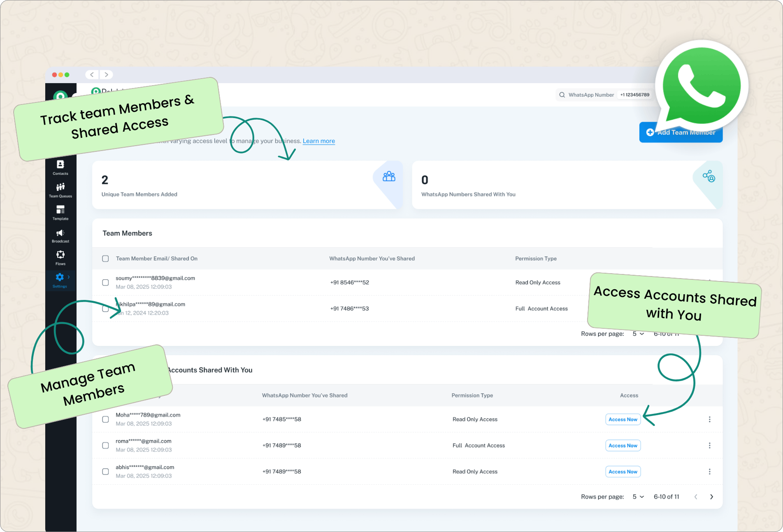Check the soumy team member checkbox
This screenshot has height=532, width=783.
[105, 283]
